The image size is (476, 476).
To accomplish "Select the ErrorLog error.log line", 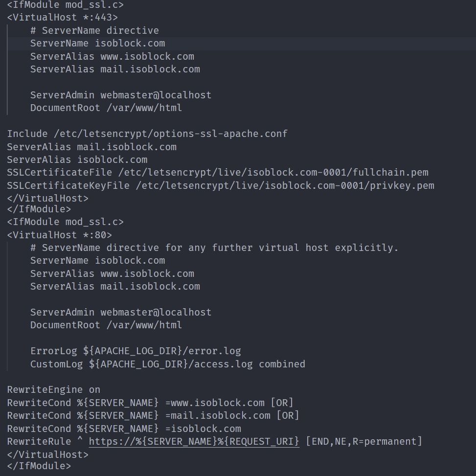I will [x=136, y=351].
